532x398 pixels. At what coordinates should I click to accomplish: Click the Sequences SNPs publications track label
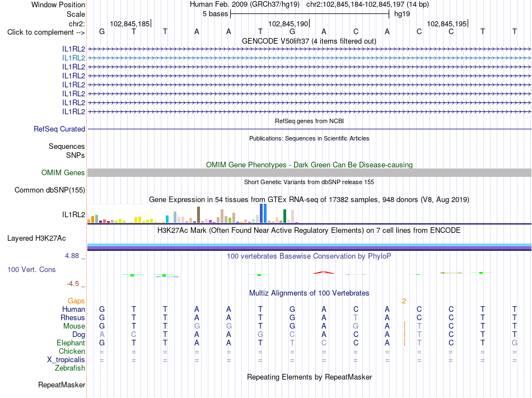coord(67,151)
